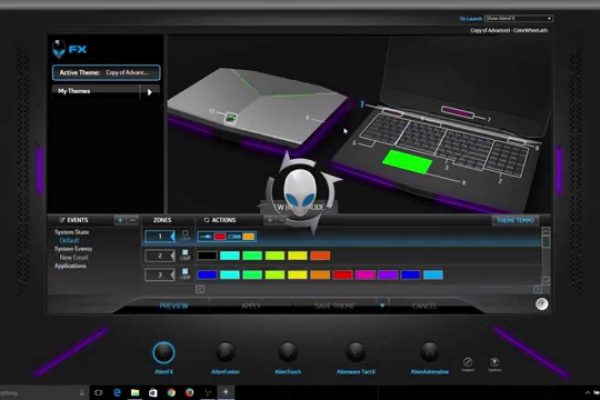
Task: Click the Support icon
Action: [468, 362]
